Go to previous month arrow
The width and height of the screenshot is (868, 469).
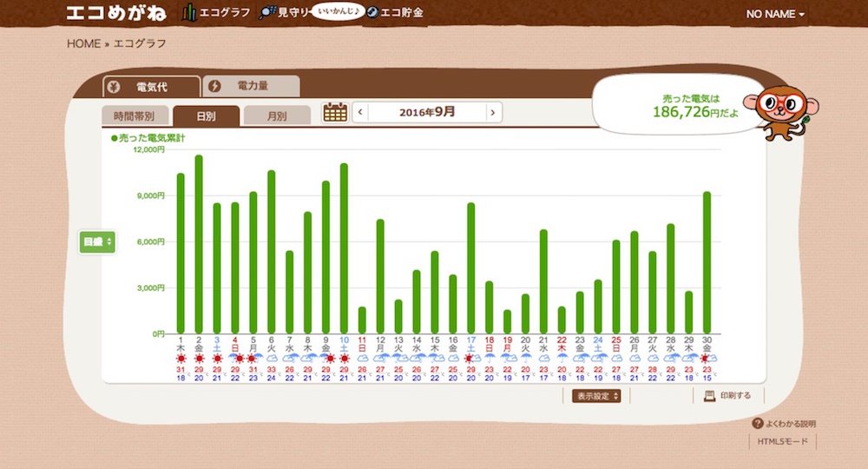click(x=360, y=112)
